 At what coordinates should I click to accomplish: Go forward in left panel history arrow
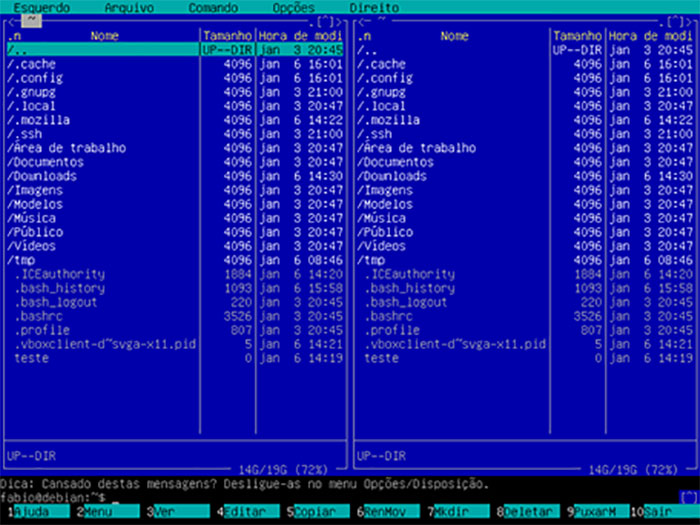pos(339,21)
